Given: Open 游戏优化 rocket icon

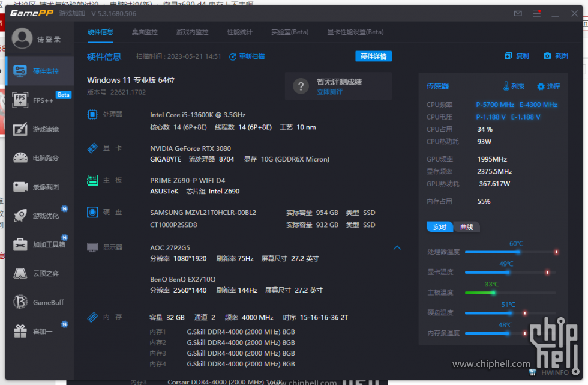Looking at the screenshot, I should tap(20, 216).
